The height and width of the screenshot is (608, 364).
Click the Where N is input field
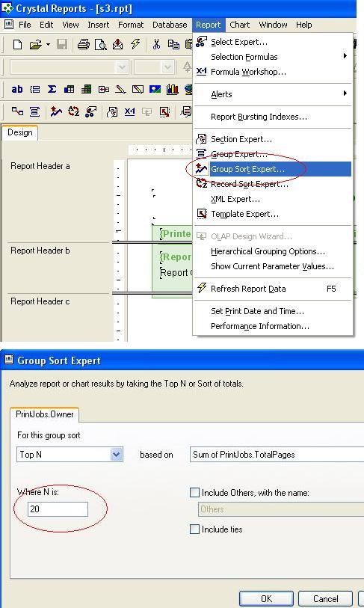click(x=58, y=509)
